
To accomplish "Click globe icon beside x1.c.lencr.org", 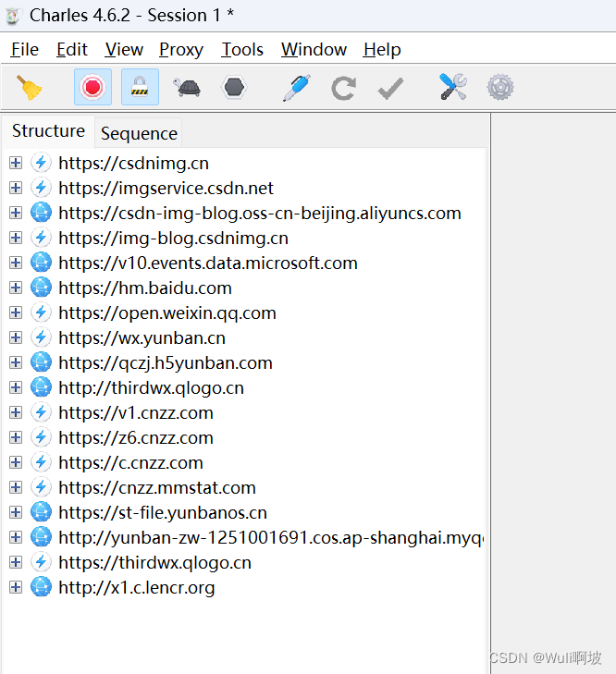I will click(41, 587).
